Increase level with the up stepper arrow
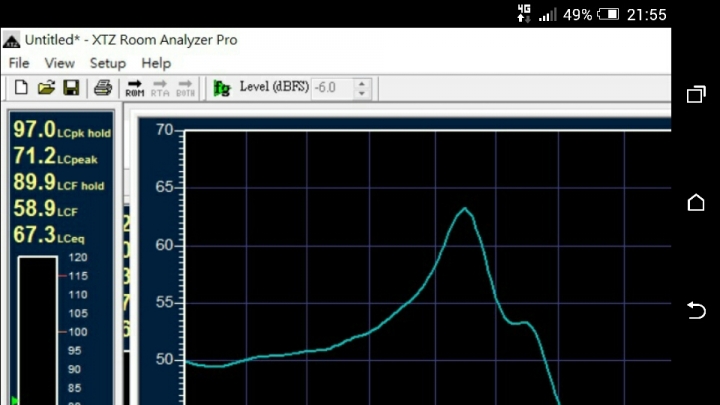 click(x=362, y=84)
